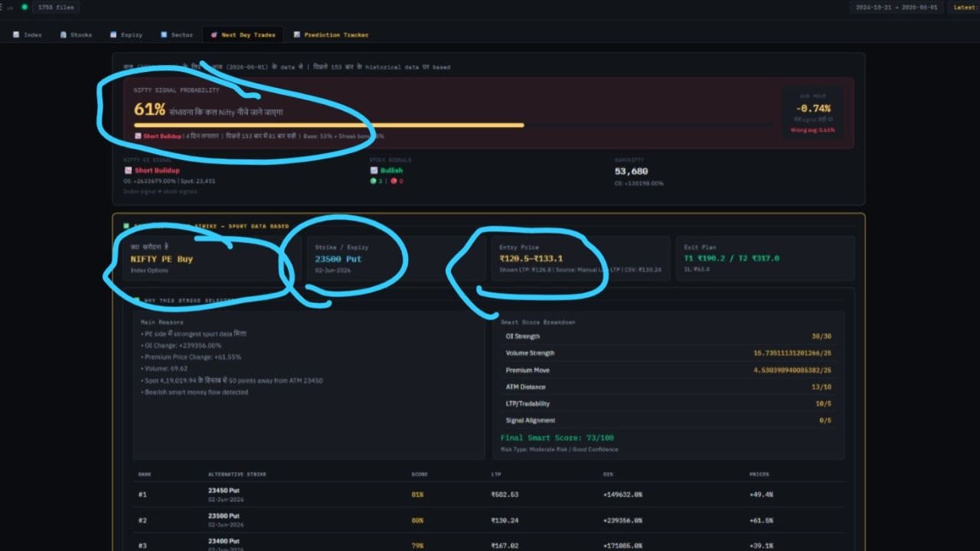This screenshot has height=551, width=980.
Task: Click the -0.74% average move value
Action: (813, 109)
